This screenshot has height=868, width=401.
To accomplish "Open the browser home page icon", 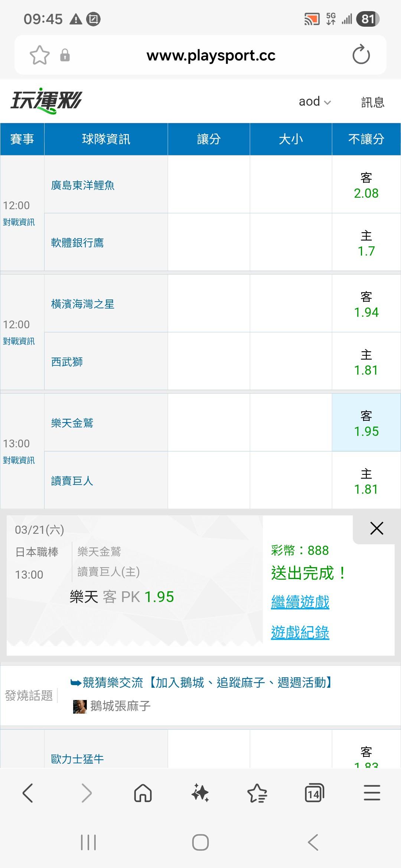I will (x=143, y=793).
